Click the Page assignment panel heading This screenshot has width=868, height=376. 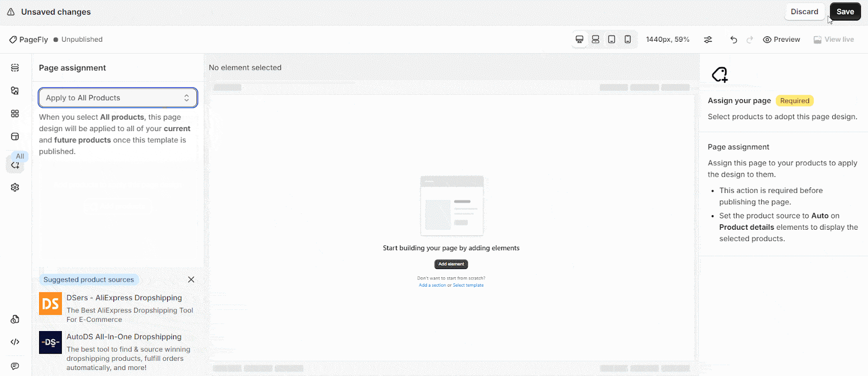[72, 68]
